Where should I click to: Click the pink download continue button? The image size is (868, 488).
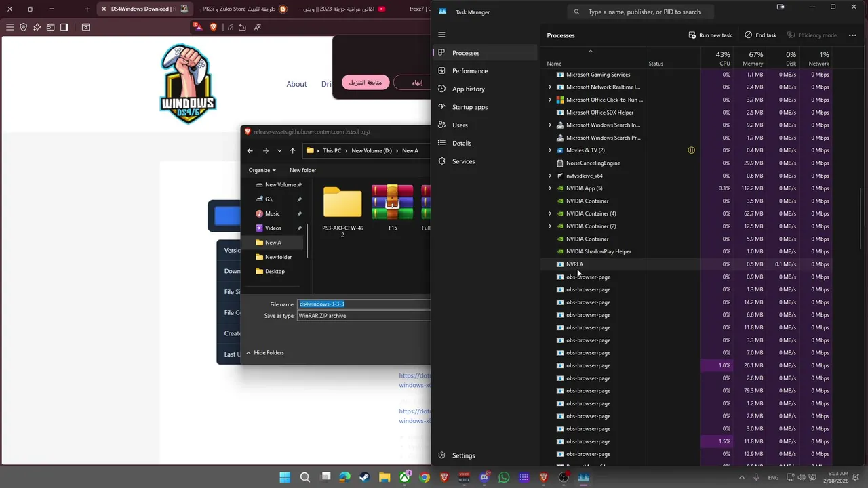[366, 83]
